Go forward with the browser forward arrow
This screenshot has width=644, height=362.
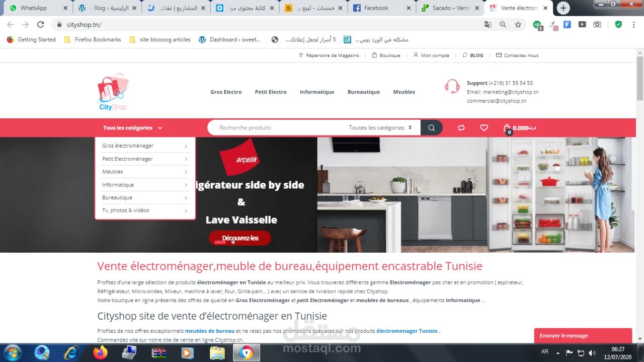pyautogui.click(x=26, y=24)
